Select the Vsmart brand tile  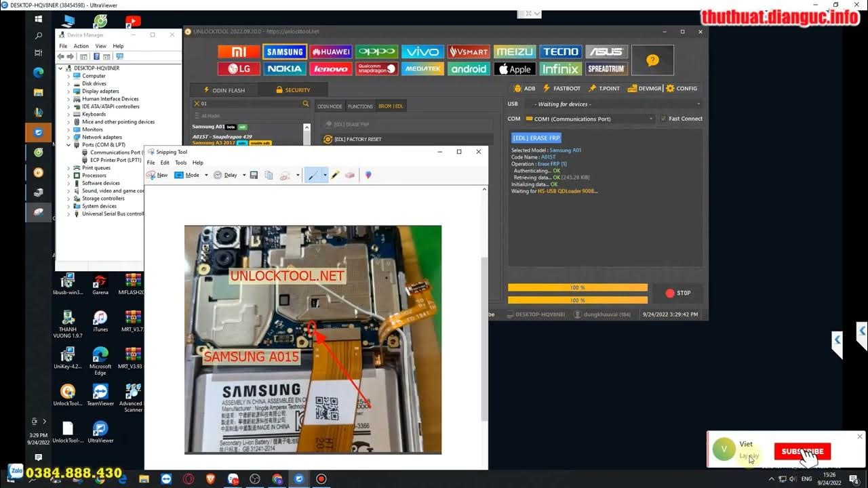(469, 52)
